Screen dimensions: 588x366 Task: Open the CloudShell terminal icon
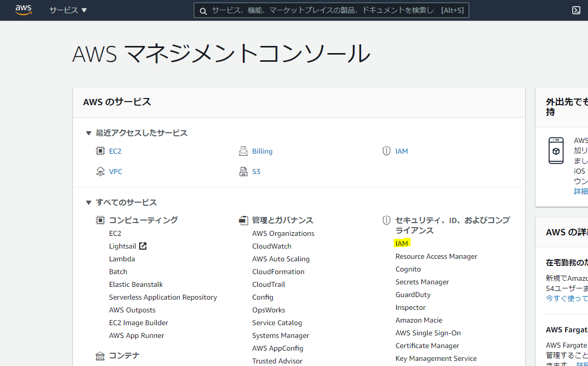tap(576, 10)
